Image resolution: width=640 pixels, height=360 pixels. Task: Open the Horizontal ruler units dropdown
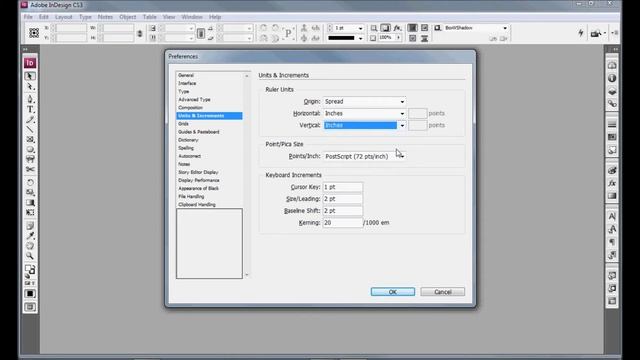click(x=365, y=113)
